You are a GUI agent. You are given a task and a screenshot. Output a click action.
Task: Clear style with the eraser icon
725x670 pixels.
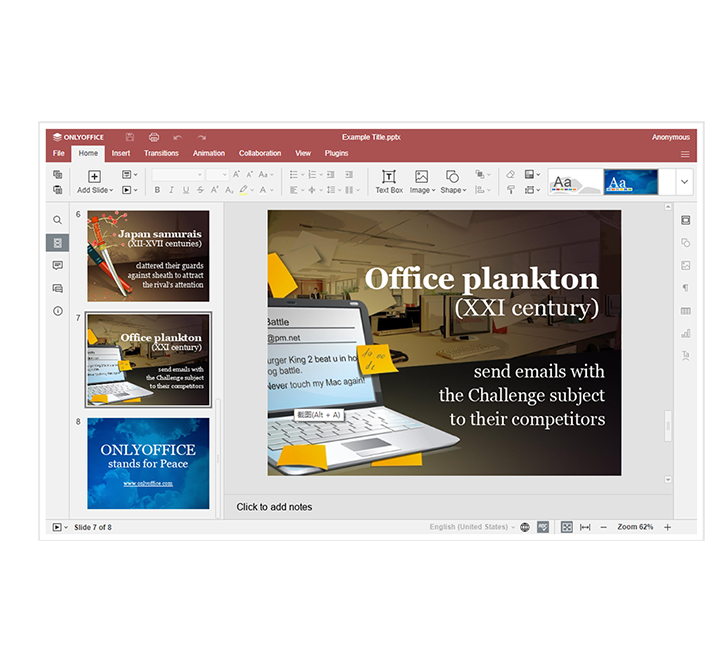tap(510, 174)
